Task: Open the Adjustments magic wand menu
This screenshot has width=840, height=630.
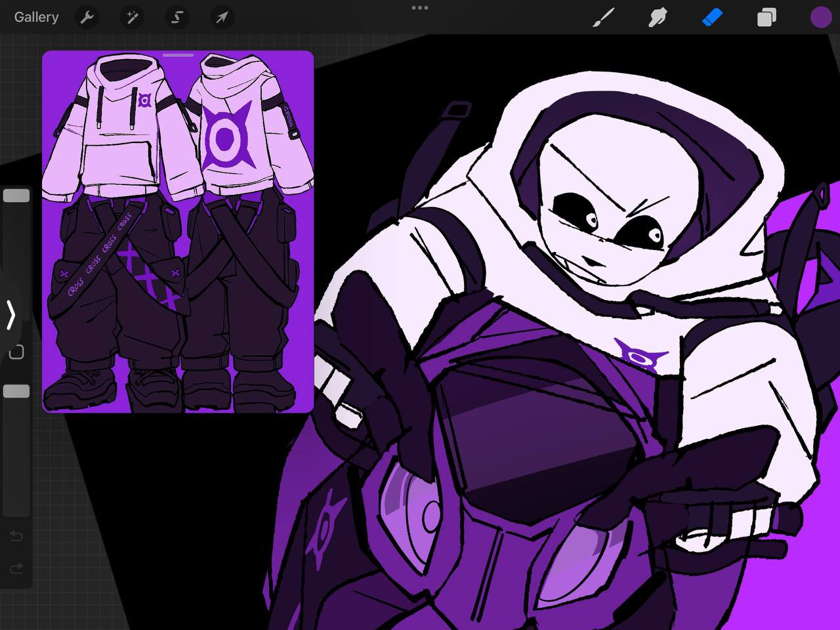Action: [x=132, y=17]
